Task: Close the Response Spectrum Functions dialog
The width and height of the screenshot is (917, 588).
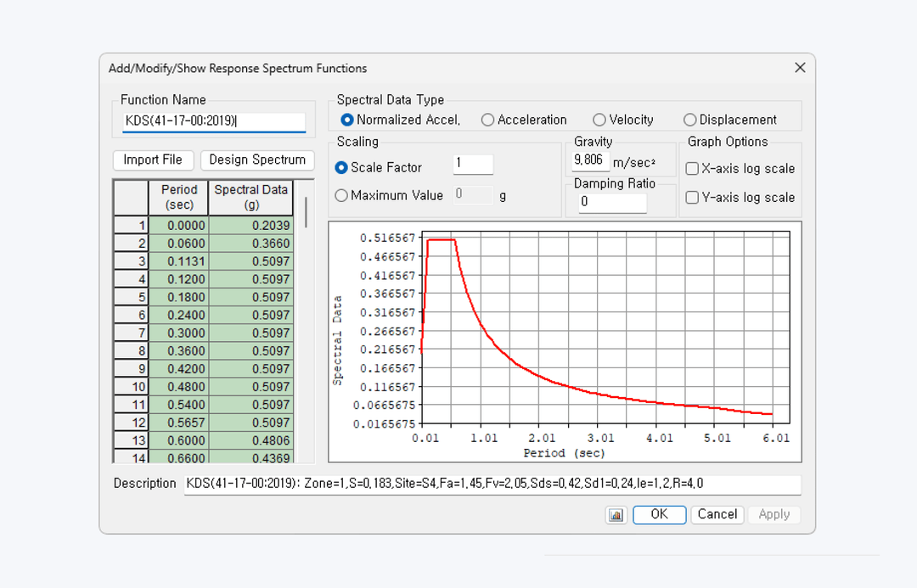Action: tap(800, 68)
